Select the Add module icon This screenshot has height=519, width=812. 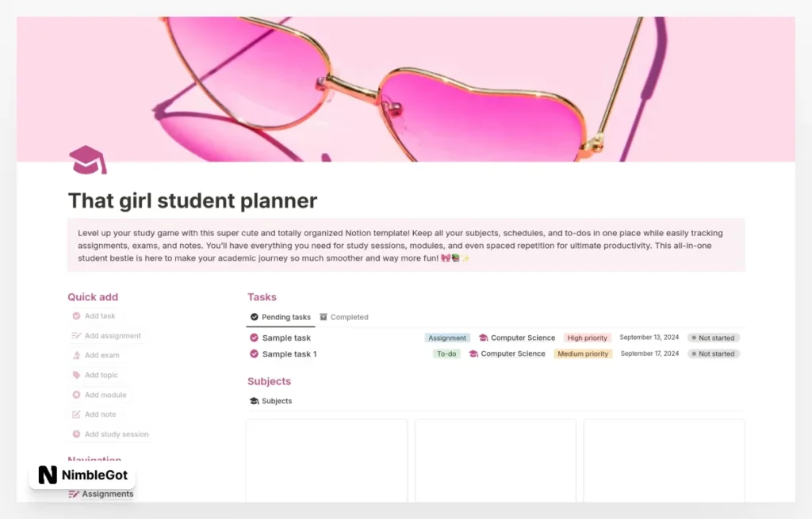click(x=75, y=395)
